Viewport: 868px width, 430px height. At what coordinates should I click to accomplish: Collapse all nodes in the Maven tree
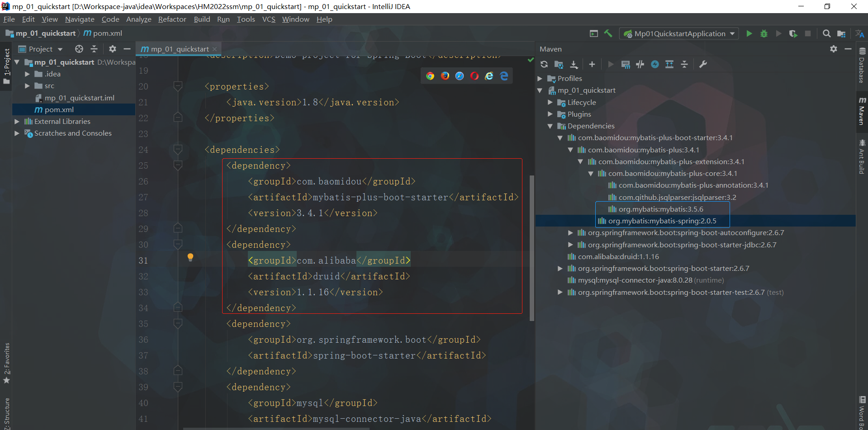pos(684,64)
